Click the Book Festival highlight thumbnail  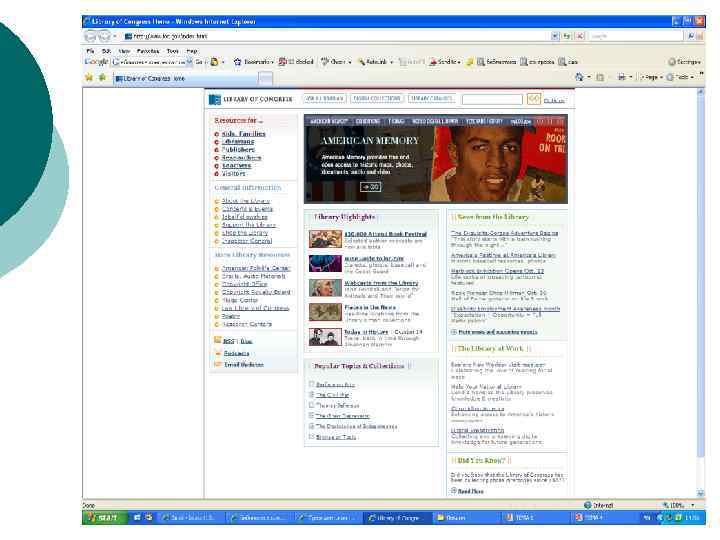point(325,239)
